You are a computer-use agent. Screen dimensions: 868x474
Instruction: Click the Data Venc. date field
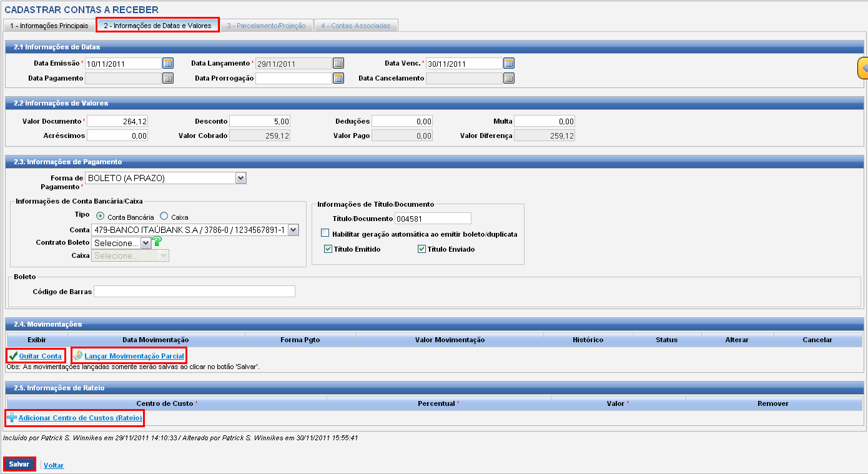465,63
